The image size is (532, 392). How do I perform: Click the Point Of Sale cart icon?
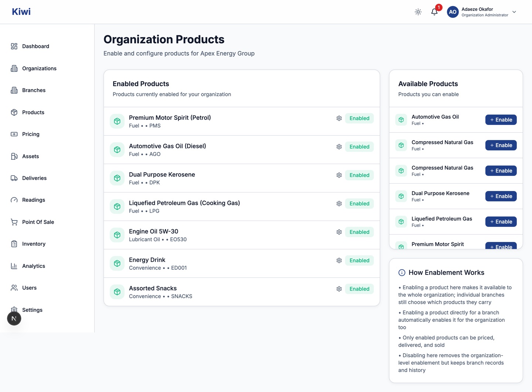click(x=14, y=222)
